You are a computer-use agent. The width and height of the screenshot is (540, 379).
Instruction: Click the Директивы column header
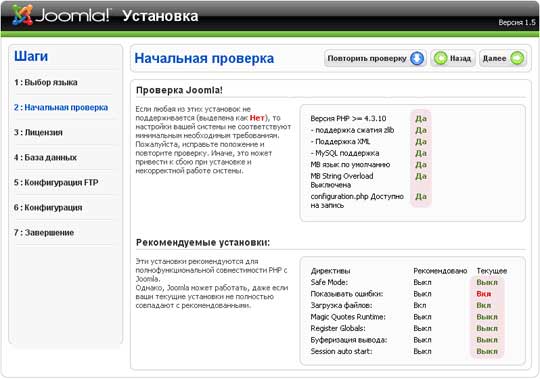pyautogui.click(x=330, y=271)
